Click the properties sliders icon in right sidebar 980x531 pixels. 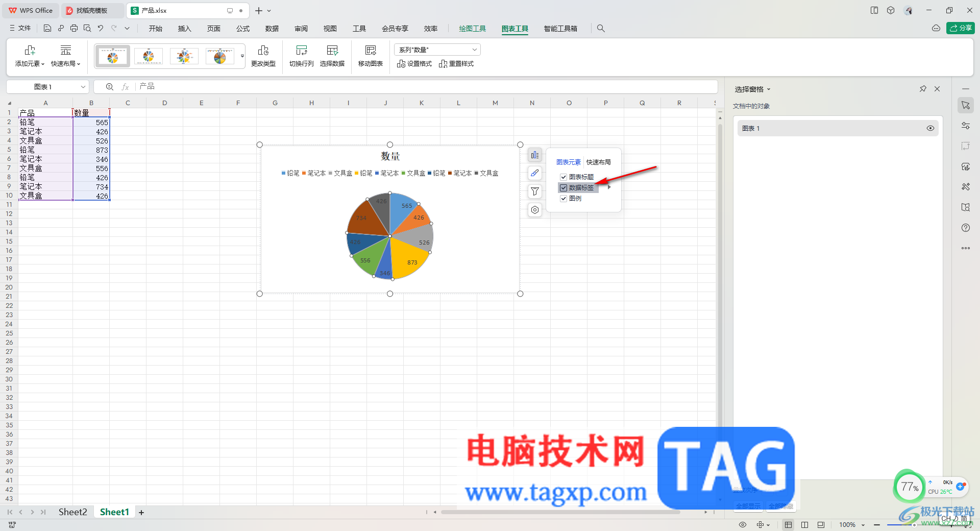965,126
